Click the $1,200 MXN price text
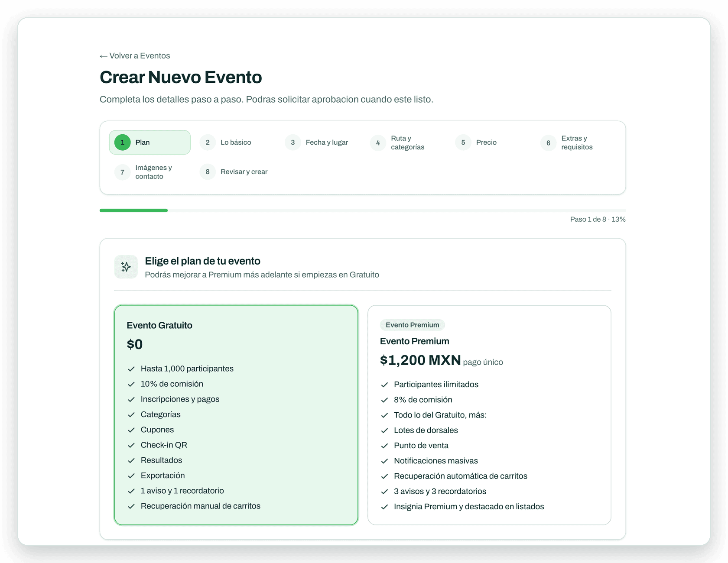This screenshot has height=563, width=728. click(420, 360)
